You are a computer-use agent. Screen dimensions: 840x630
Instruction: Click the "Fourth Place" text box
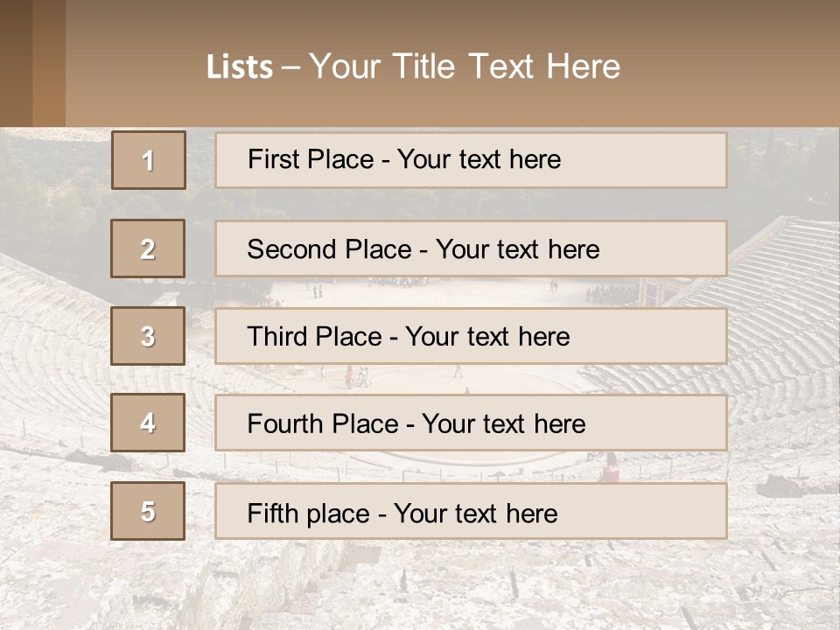pos(471,423)
